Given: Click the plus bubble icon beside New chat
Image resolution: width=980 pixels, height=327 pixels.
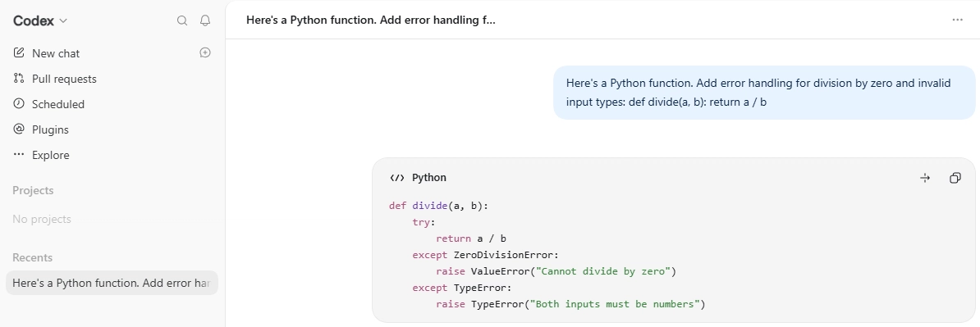Looking at the screenshot, I should tap(205, 53).
